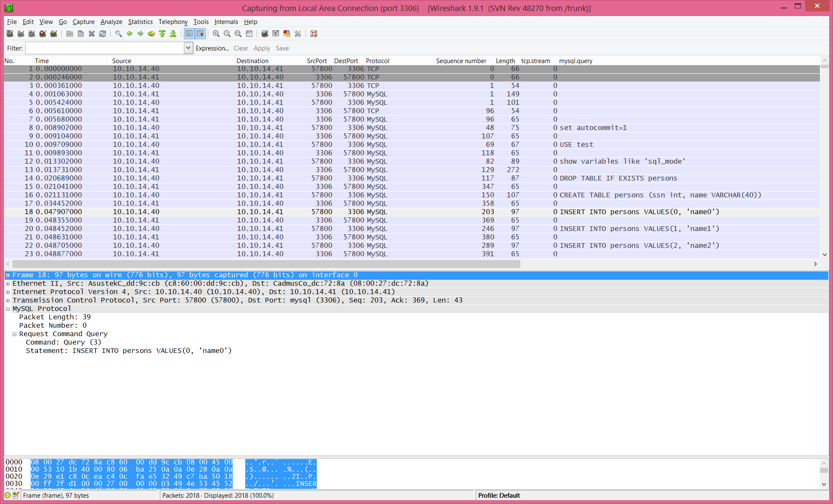This screenshot has width=833, height=504.
Task: Click the packet list horizontal scrollbar
Action: coord(266,264)
